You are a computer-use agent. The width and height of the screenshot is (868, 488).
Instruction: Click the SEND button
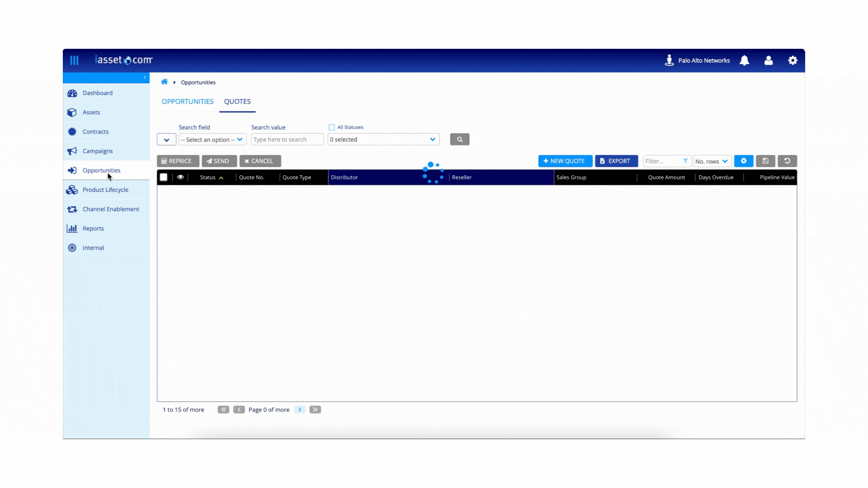click(219, 161)
